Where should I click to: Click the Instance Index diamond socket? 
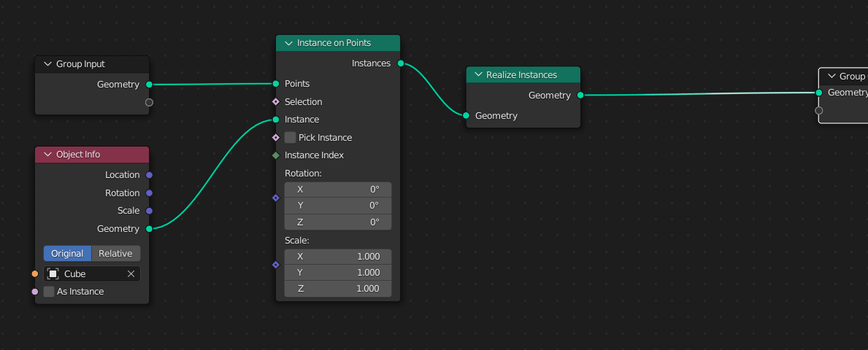coord(276,155)
